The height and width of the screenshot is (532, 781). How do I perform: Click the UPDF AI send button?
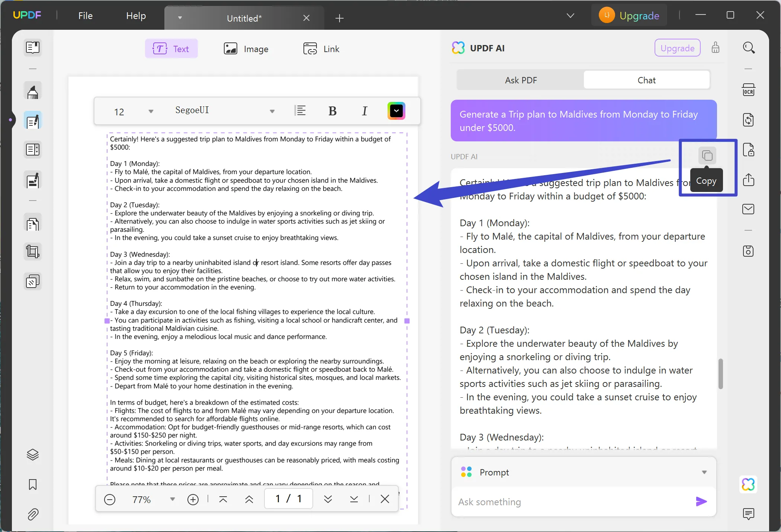pyautogui.click(x=701, y=502)
